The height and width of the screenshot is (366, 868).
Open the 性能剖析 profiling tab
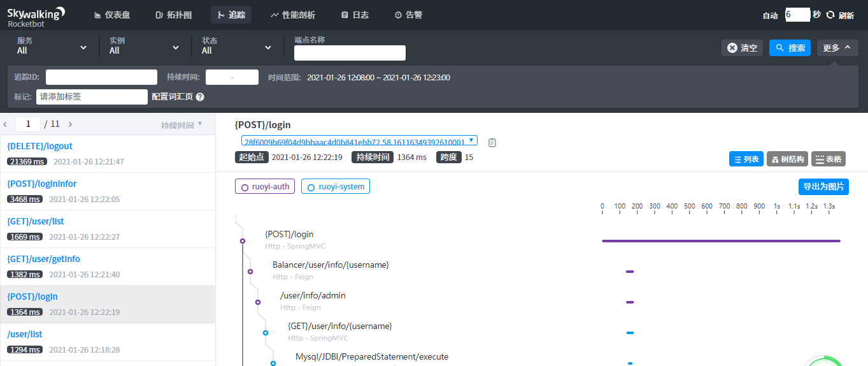point(292,15)
